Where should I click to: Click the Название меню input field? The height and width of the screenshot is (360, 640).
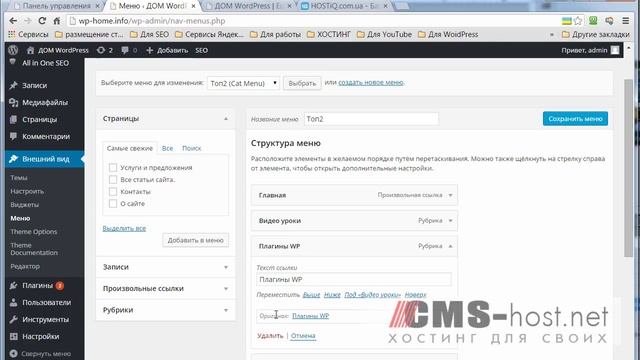click(x=371, y=119)
